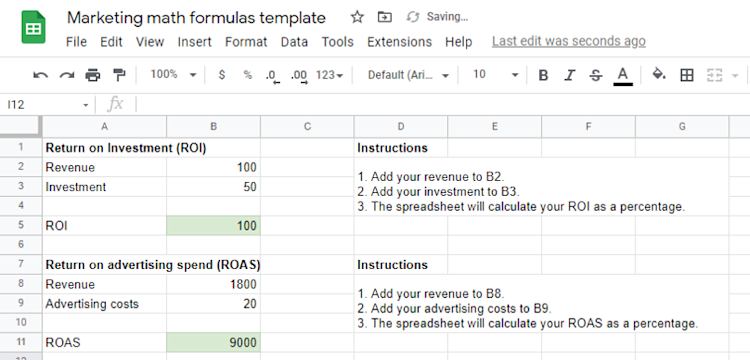Open the Google Sheets home icon
750x360 pixels.
tap(33, 28)
